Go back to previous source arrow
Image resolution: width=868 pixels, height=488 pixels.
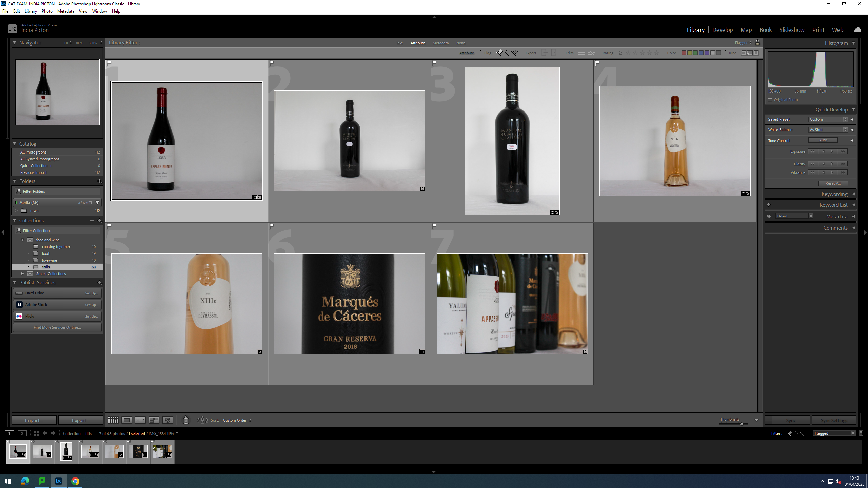45,433
